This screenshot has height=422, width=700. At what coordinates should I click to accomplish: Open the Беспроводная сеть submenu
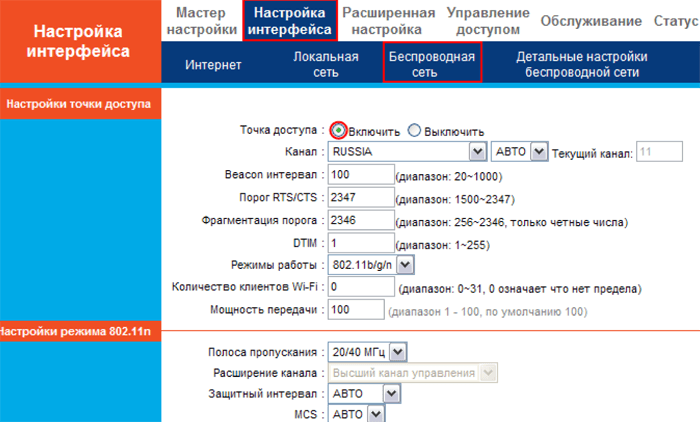(432, 63)
